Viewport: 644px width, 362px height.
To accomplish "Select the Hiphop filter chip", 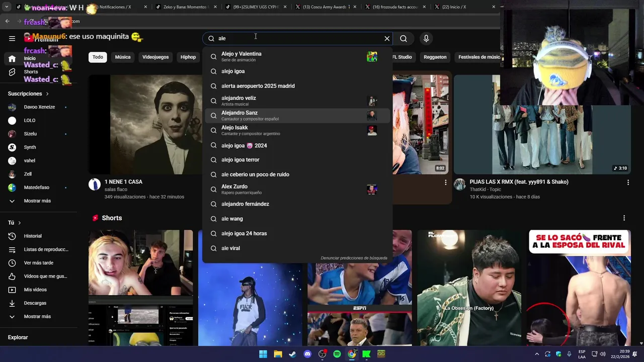I will (x=188, y=57).
